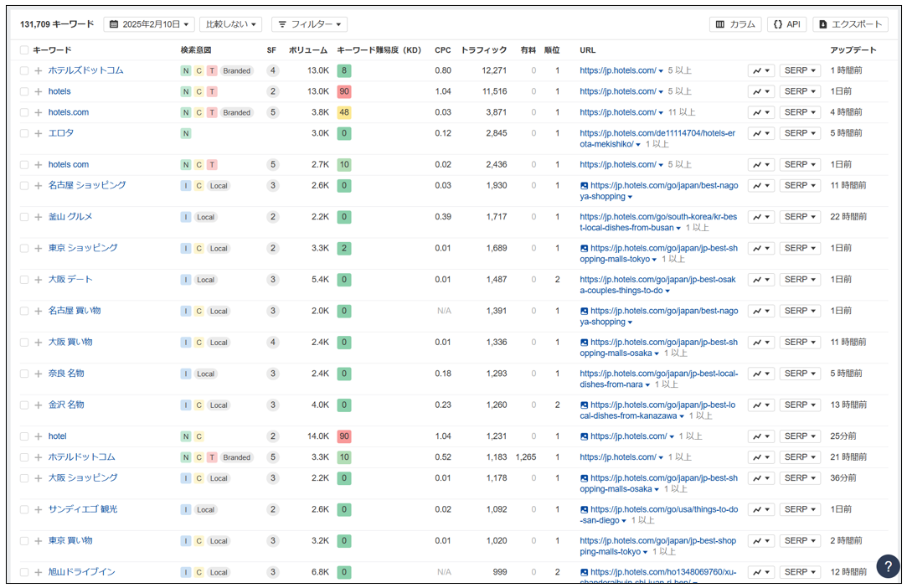Click SERP feature icon in hotel row URL

[x=585, y=436]
